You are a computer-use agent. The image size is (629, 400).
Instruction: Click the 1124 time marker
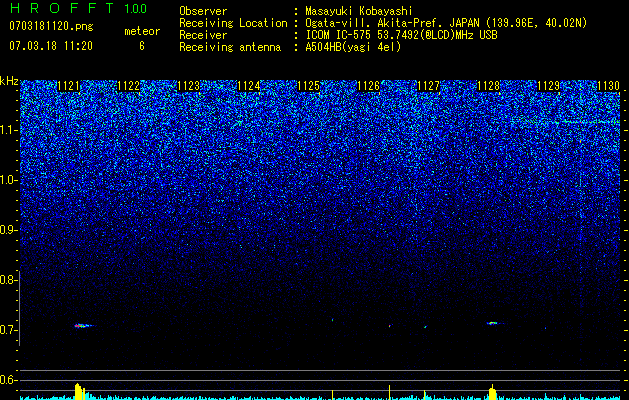coord(249,86)
